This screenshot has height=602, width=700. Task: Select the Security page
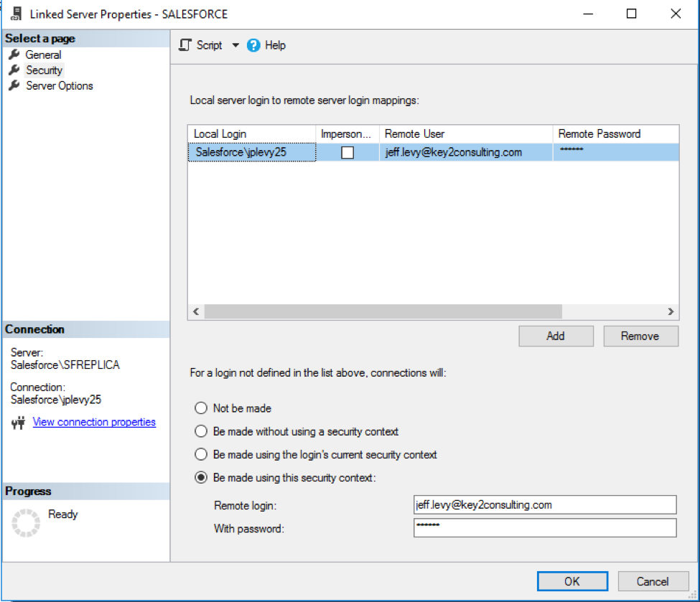click(x=44, y=70)
